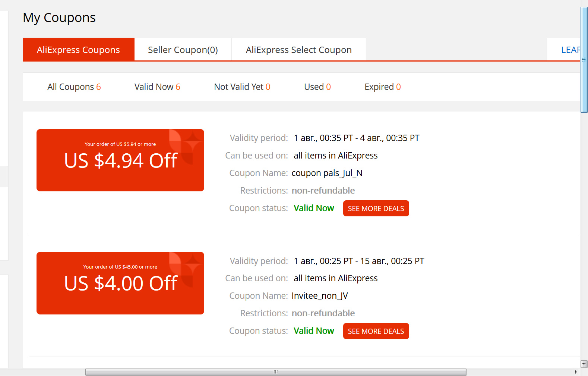Click SEE MORE DEALS for Invitee_non_JV coupon
Viewport: 588px width, 376px height.
376,331
